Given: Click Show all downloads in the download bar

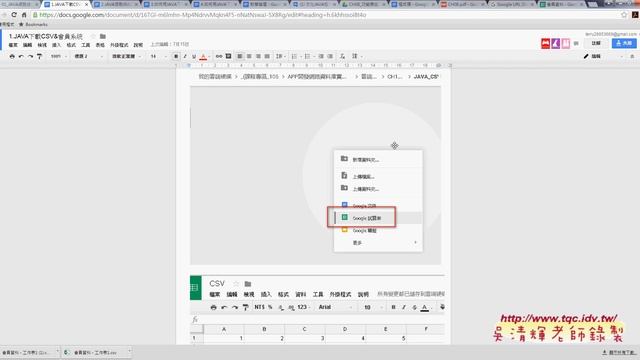Looking at the screenshot, I should click(x=619, y=352).
